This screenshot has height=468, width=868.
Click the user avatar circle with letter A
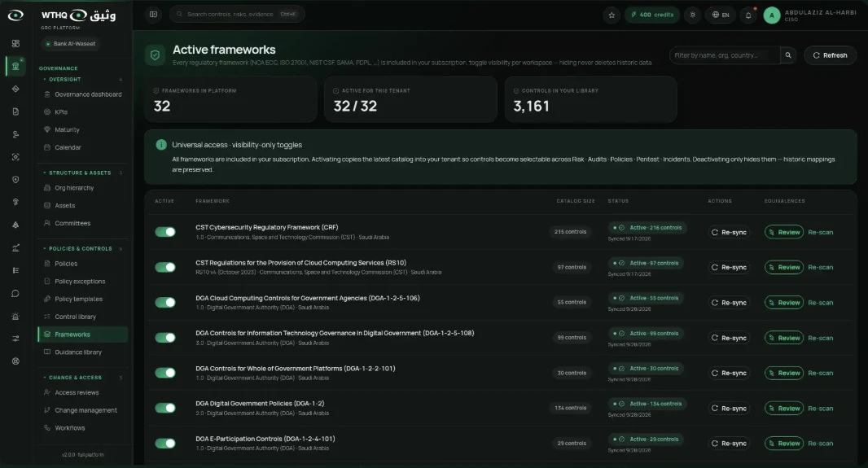pos(772,15)
